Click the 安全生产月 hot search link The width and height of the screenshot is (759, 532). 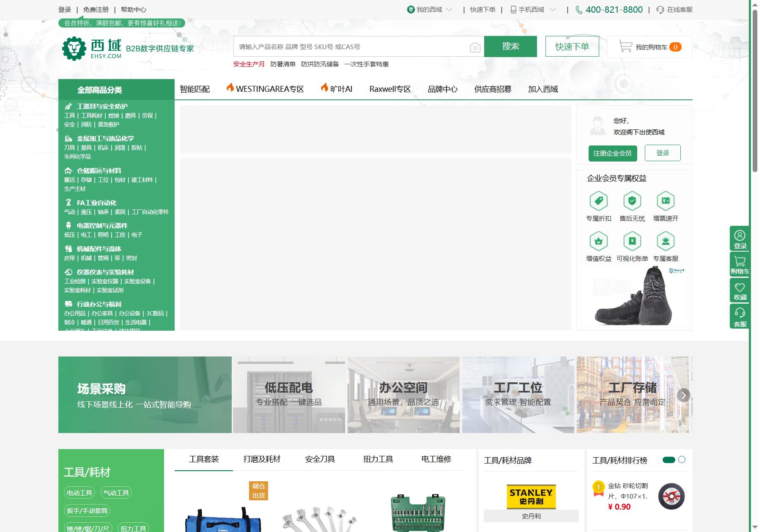tap(249, 64)
